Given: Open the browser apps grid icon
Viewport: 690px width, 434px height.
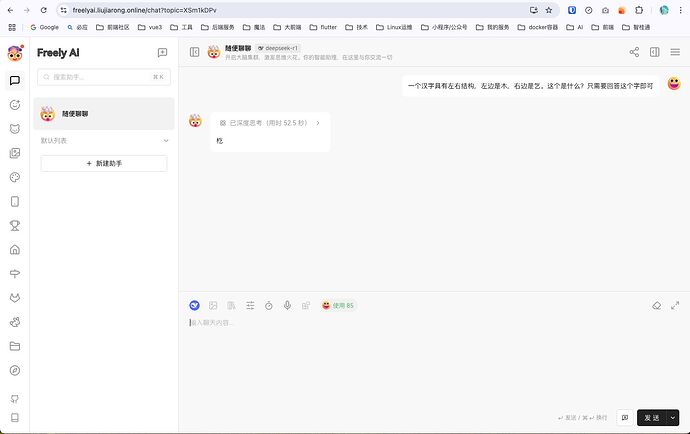Looking at the screenshot, I should pos(12,27).
